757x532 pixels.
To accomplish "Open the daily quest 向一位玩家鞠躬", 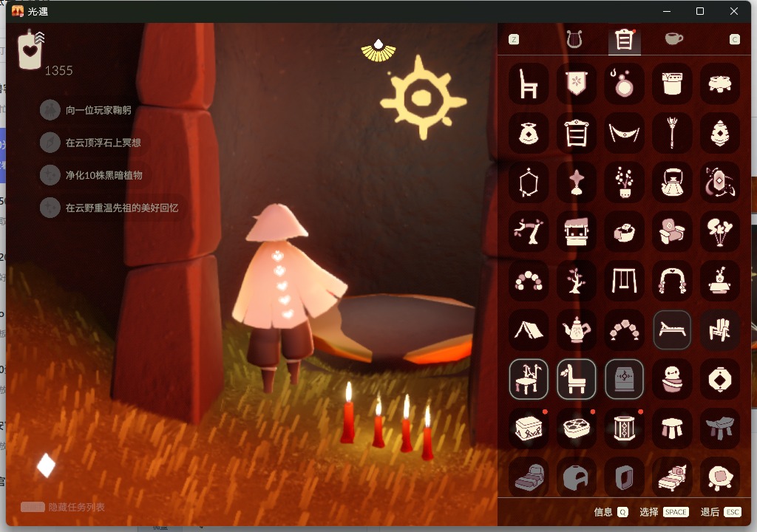I will pos(86,110).
